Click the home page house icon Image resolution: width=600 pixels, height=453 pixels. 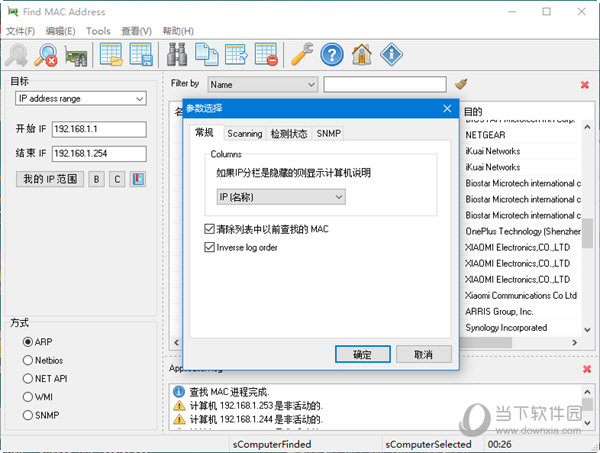coord(362,55)
